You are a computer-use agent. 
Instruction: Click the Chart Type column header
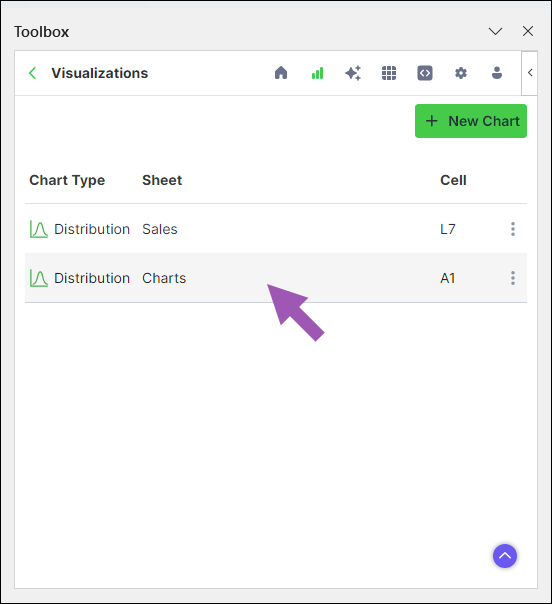click(x=67, y=180)
